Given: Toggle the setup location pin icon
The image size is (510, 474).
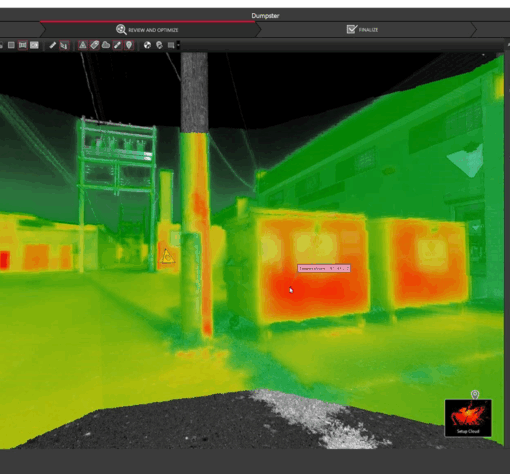Looking at the screenshot, I should 129,45.
